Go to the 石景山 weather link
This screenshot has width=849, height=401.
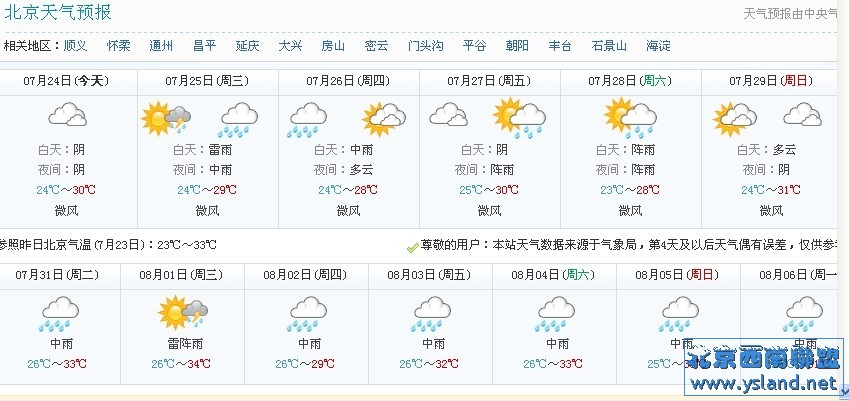tap(609, 46)
